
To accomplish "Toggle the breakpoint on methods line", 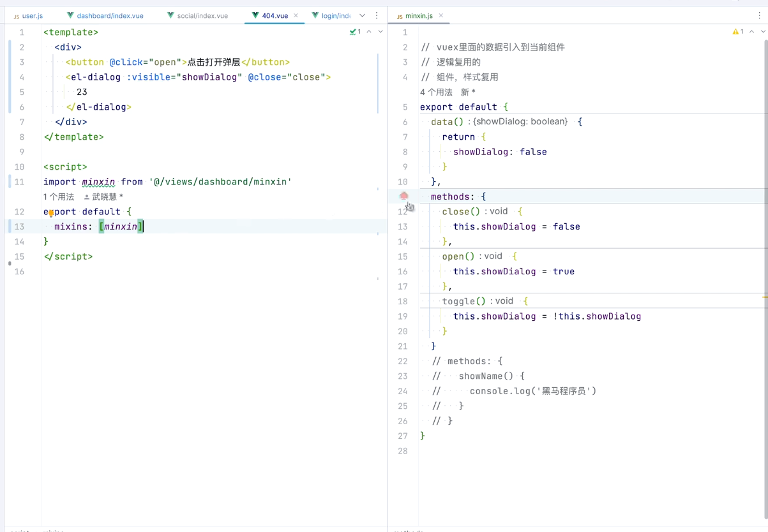I will pyautogui.click(x=403, y=196).
